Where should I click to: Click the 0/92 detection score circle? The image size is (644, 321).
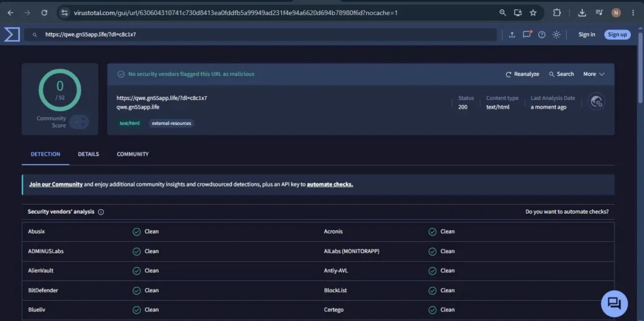[x=60, y=90]
